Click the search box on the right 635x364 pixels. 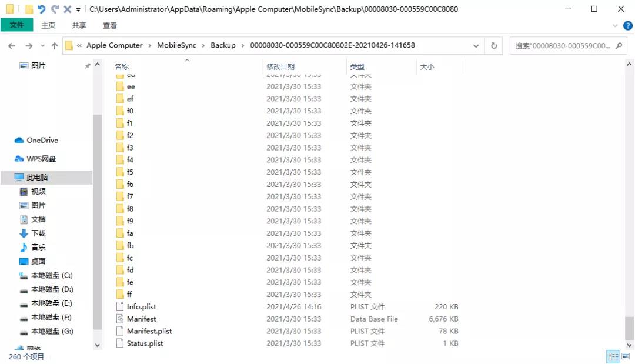(x=567, y=45)
